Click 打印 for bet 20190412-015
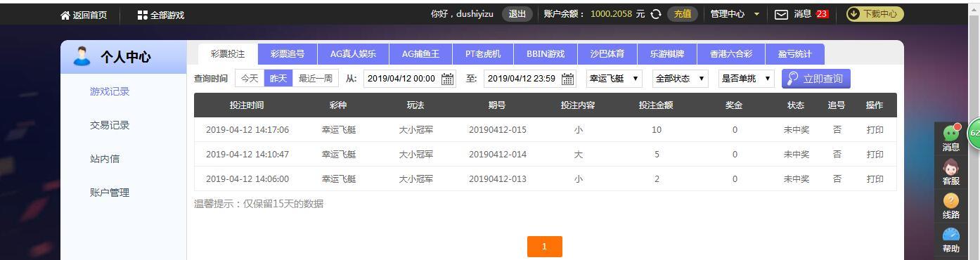The width and height of the screenshot is (980, 260). 875,130
